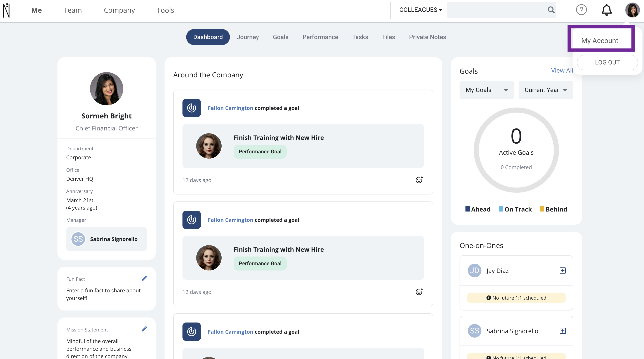Click the 0 Active Goals circle

516,150
